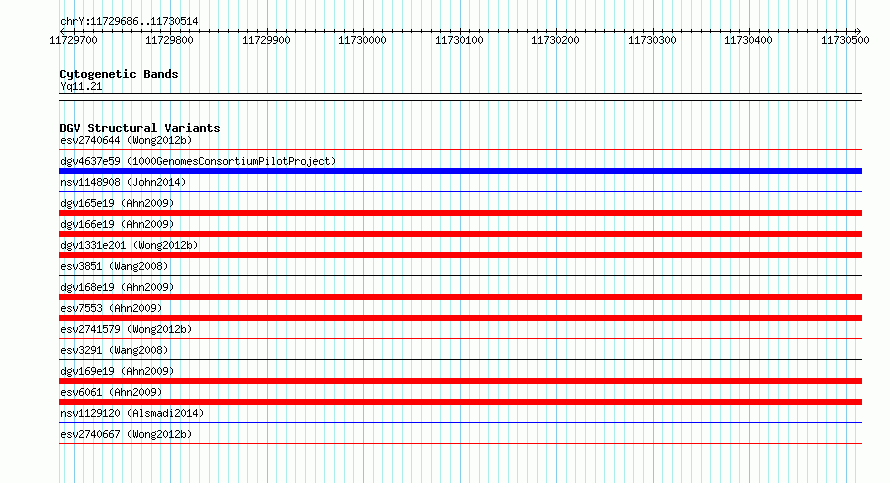Click the red bar under dgv166e19

point(460,234)
